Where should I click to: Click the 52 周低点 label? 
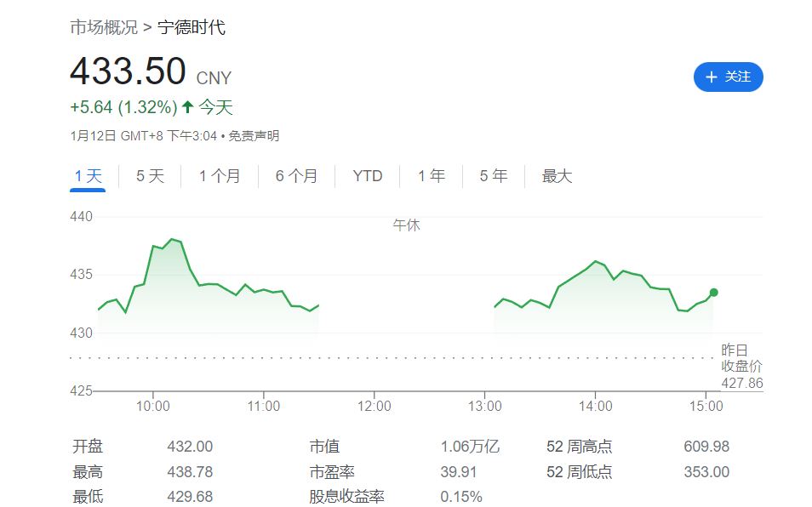pyautogui.click(x=580, y=472)
